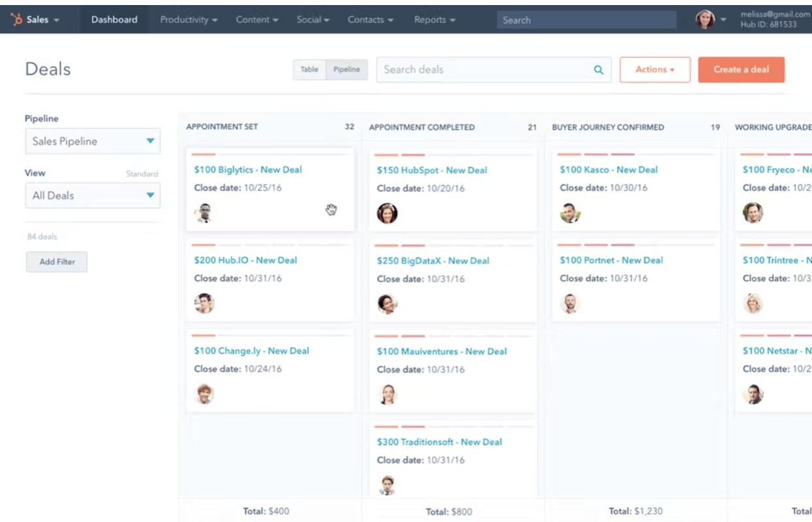Image resolution: width=812 pixels, height=522 pixels.
Task: Click the contact avatar on the Fryeco deal card
Action: [753, 213]
